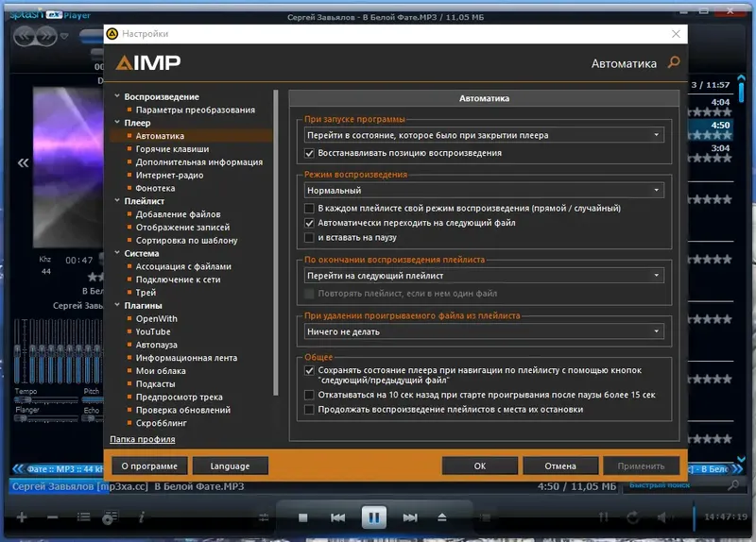Collapse the 'Система' tree section

pyautogui.click(x=117, y=253)
